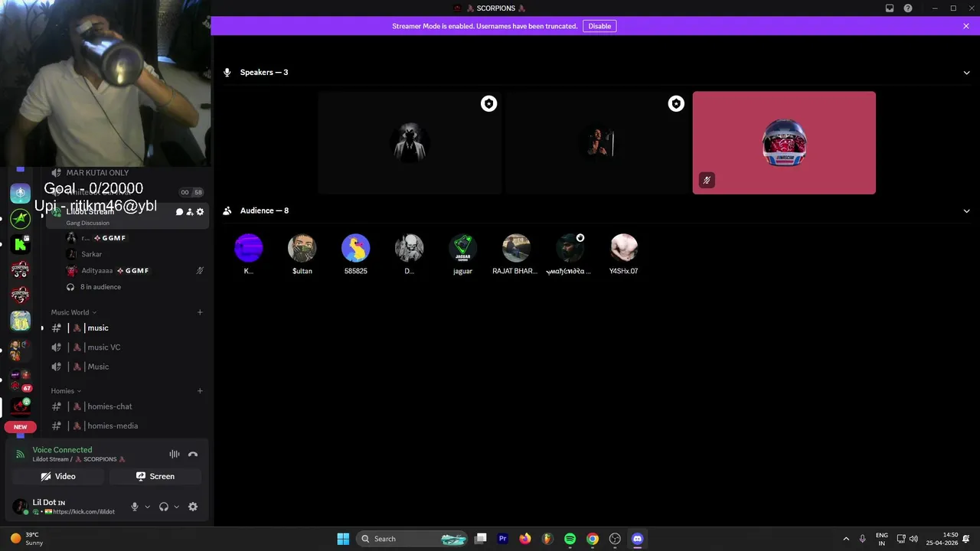Disconnect from the voice channel
The width and height of the screenshot is (980, 551).
(x=193, y=455)
